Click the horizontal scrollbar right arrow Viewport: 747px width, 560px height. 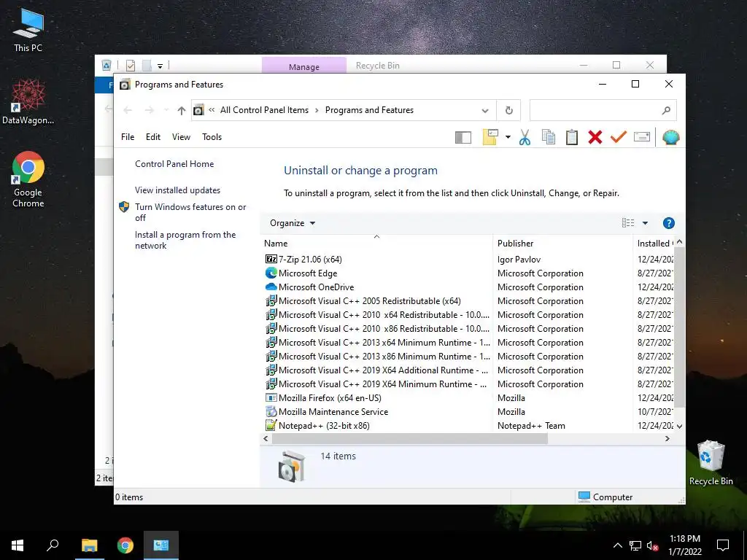point(667,438)
